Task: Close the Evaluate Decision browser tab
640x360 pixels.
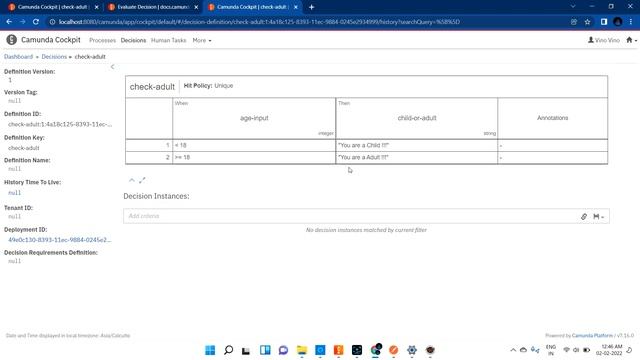Action: pyautogui.click(x=196, y=7)
